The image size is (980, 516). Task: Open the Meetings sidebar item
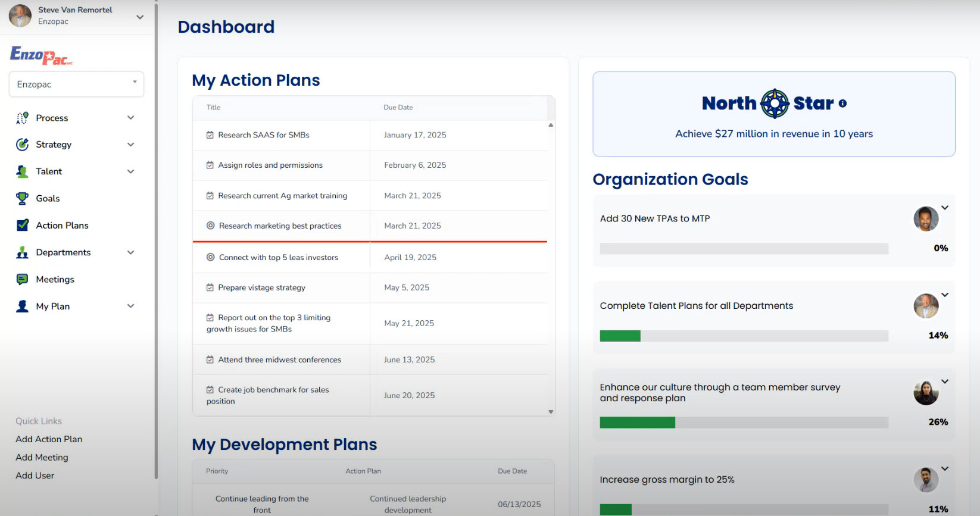point(55,279)
